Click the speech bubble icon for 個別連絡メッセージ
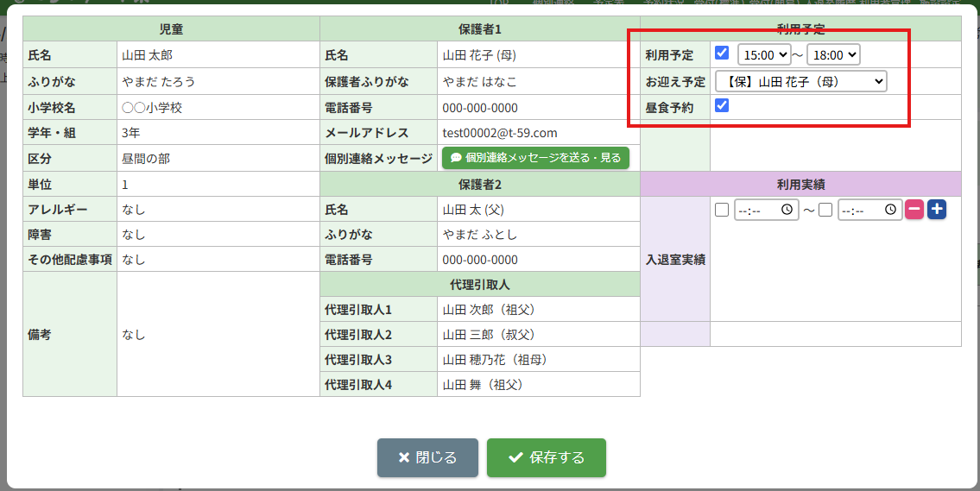 tap(456, 158)
